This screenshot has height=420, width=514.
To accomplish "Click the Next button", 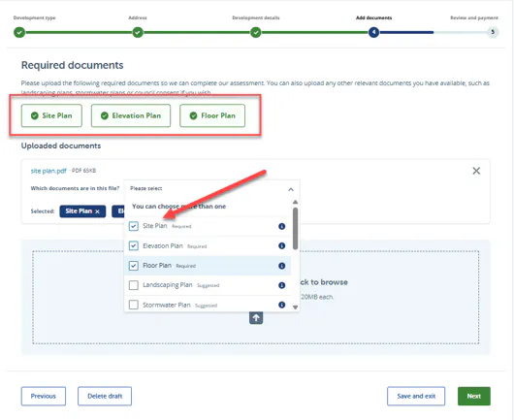I will (474, 396).
